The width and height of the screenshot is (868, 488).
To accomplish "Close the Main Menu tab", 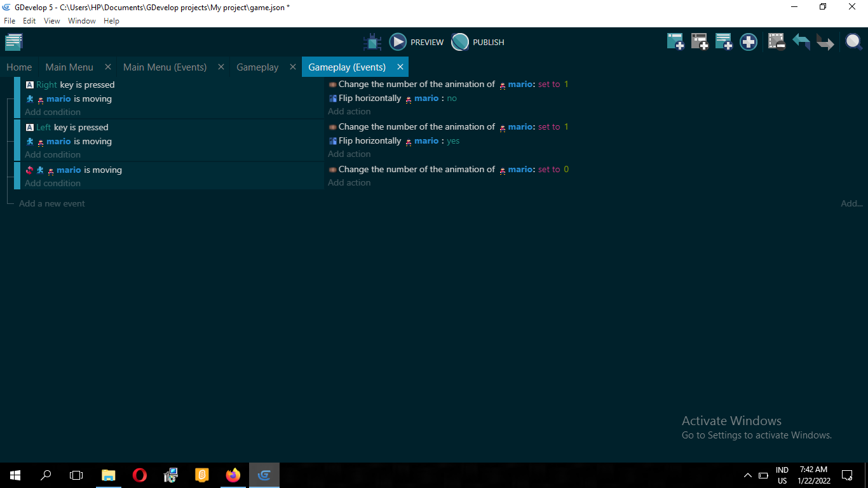I will tap(108, 67).
